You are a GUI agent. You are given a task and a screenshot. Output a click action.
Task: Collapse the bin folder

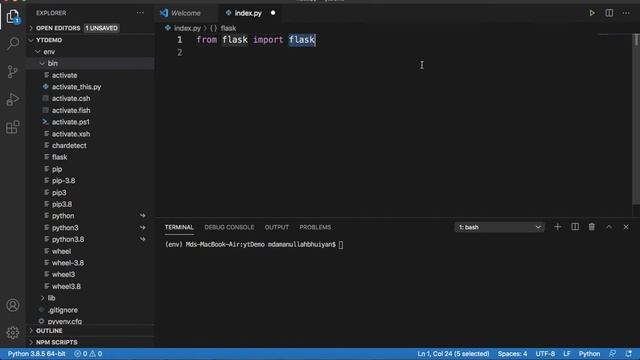coord(52,63)
